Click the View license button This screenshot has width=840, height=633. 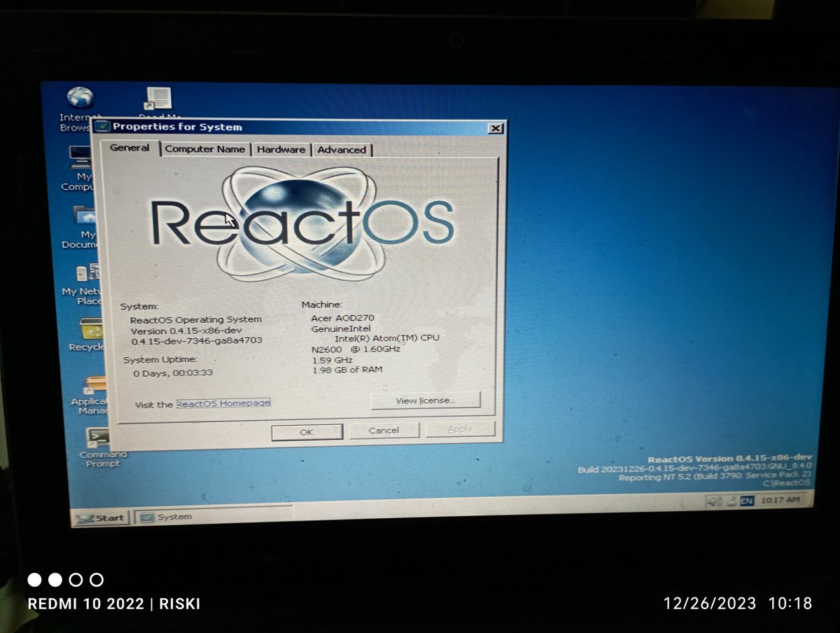[x=426, y=401]
